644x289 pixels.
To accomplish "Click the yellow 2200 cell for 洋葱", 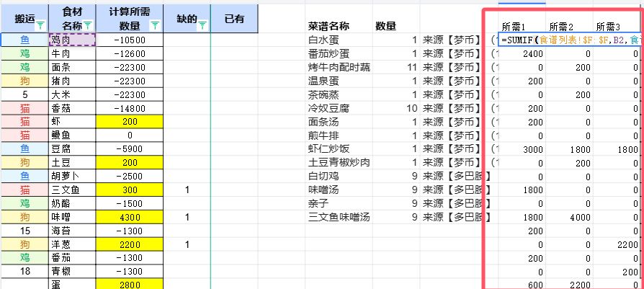I will (130, 244).
